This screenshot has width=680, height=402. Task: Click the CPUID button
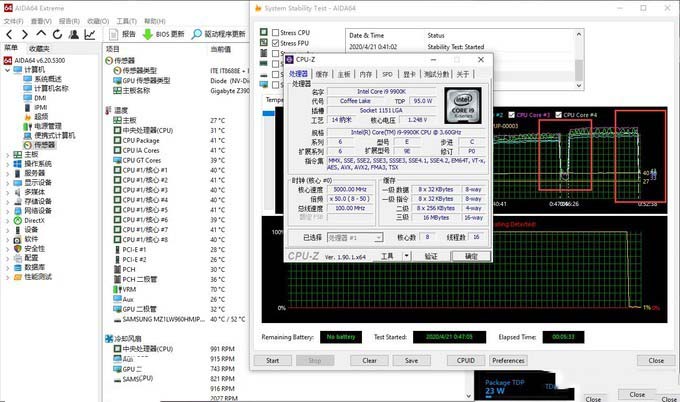pyautogui.click(x=466, y=360)
